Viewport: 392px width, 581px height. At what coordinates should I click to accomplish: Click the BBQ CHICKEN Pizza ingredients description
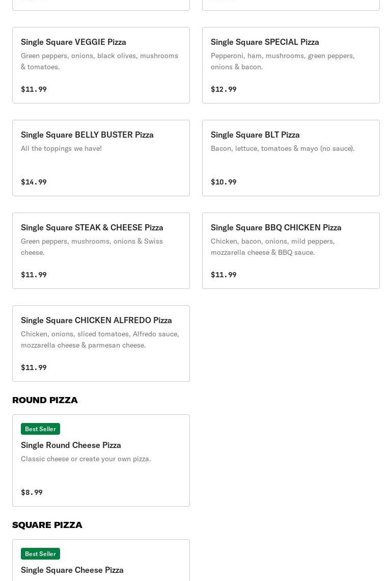click(272, 247)
